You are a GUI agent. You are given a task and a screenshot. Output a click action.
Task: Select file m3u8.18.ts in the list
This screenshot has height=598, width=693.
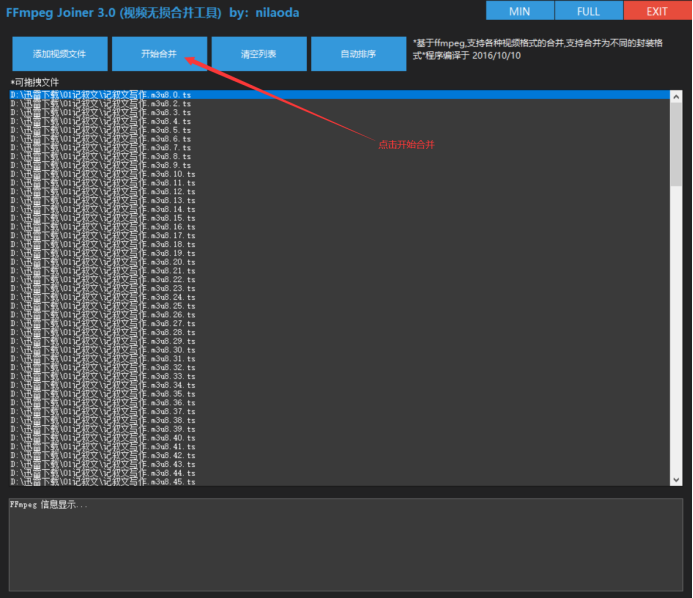339,244
